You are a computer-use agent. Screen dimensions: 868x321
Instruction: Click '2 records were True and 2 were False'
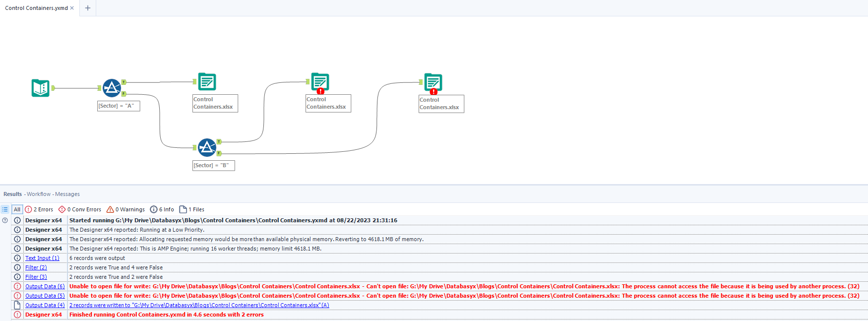tap(116, 277)
